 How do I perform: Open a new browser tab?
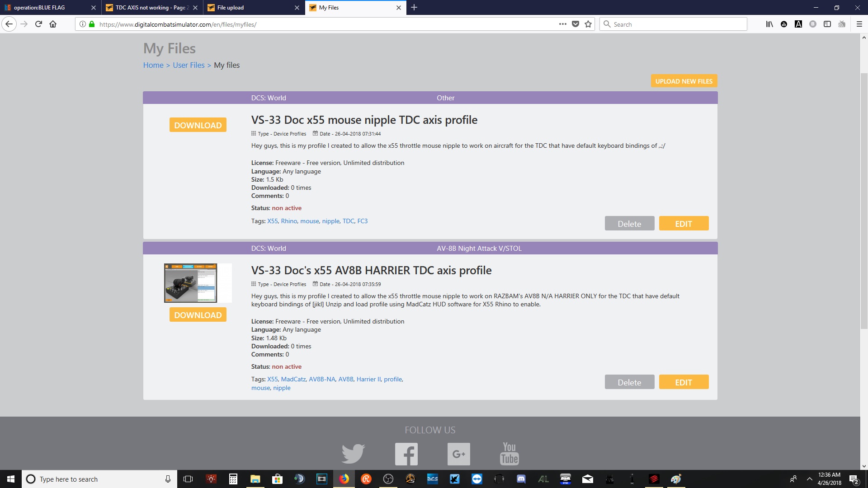click(x=414, y=8)
